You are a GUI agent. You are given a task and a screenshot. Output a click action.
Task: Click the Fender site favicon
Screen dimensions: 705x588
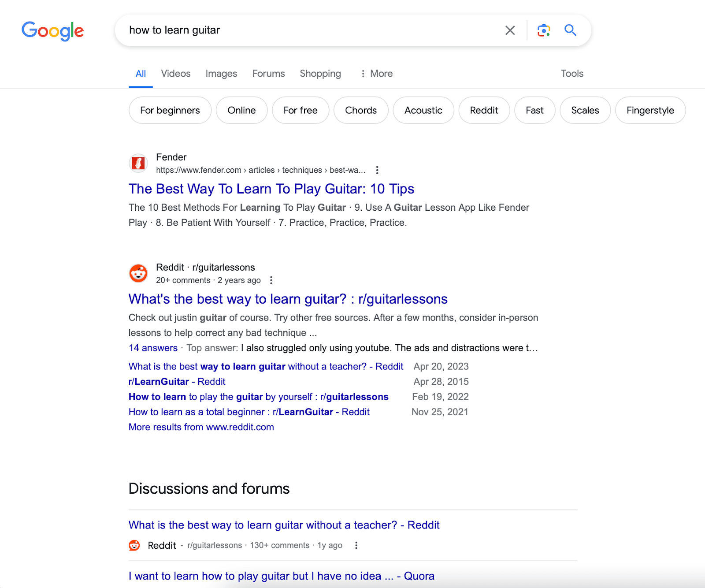point(138,163)
